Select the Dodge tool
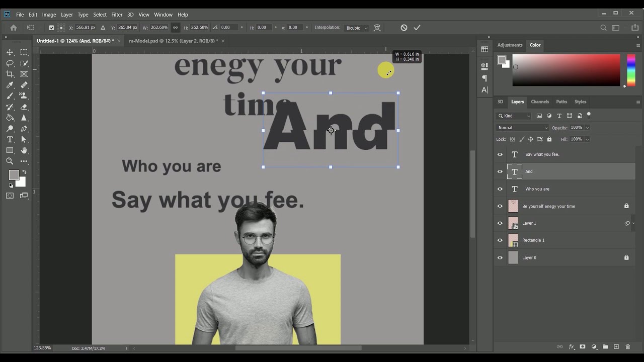Screen dimensions: 644x362 10,129
